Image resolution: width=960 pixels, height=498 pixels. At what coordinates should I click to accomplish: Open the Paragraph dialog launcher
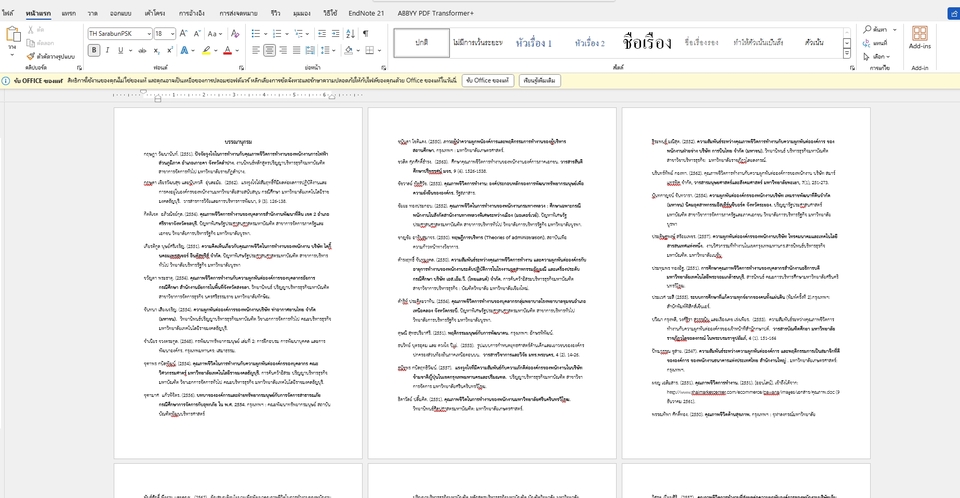click(383, 67)
